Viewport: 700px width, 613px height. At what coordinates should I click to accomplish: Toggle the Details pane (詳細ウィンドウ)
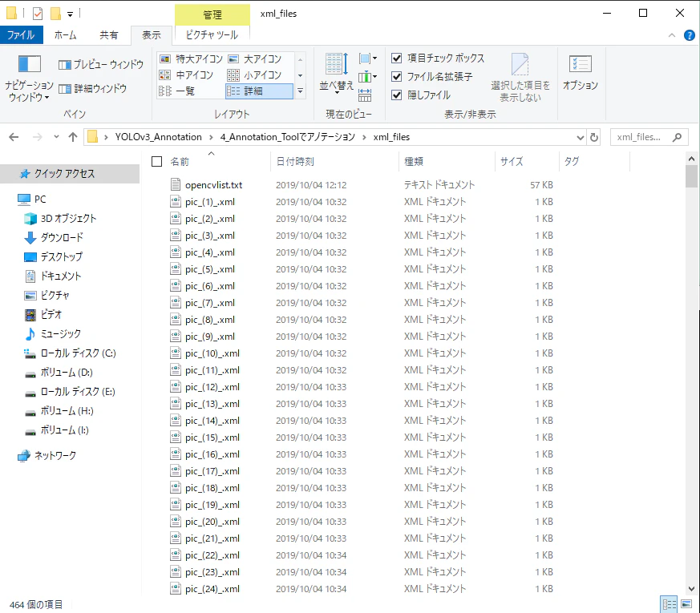[x=92, y=89]
